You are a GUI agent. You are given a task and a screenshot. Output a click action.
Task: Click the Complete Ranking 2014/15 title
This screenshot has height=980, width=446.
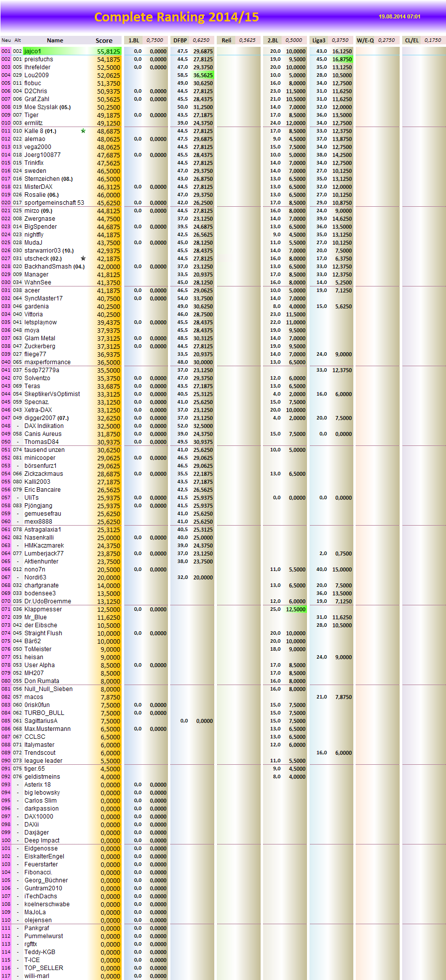pos(176,17)
